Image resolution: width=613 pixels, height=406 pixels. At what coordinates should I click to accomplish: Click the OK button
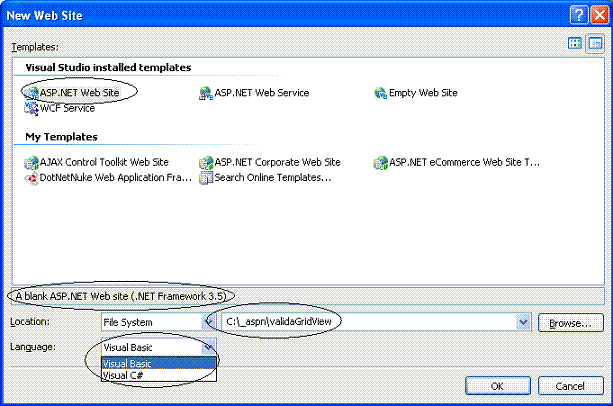click(498, 386)
